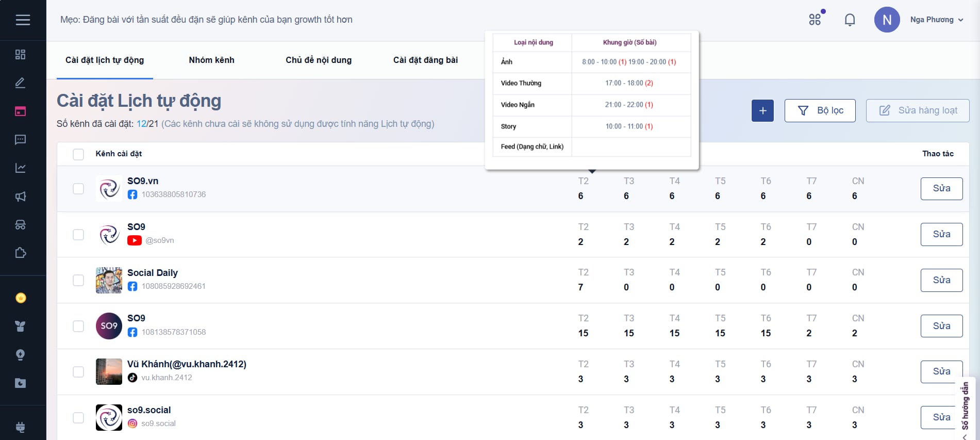Select the pink calendar schedule sidebar icon

[x=21, y=111]
